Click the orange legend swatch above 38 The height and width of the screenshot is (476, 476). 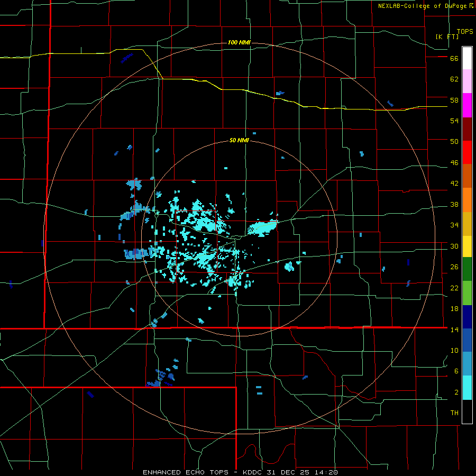click(x=467, y=200)
